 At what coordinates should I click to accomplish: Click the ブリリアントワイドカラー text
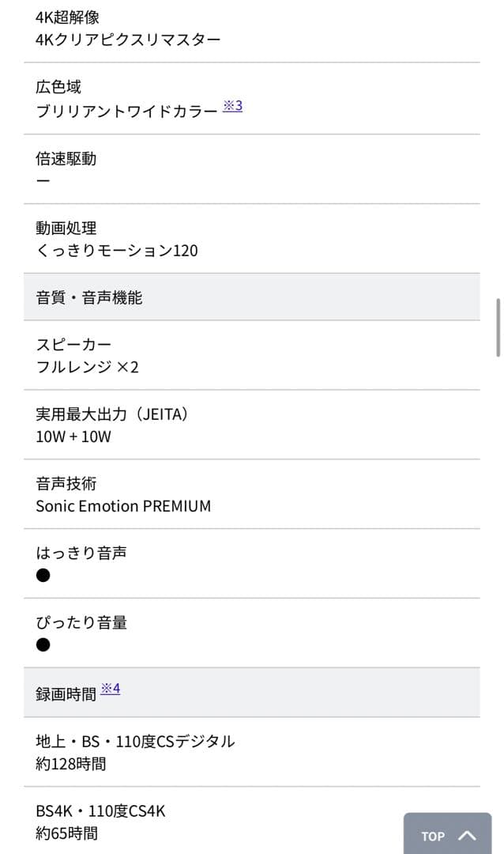pyautogui.click(x=126, y=111)
